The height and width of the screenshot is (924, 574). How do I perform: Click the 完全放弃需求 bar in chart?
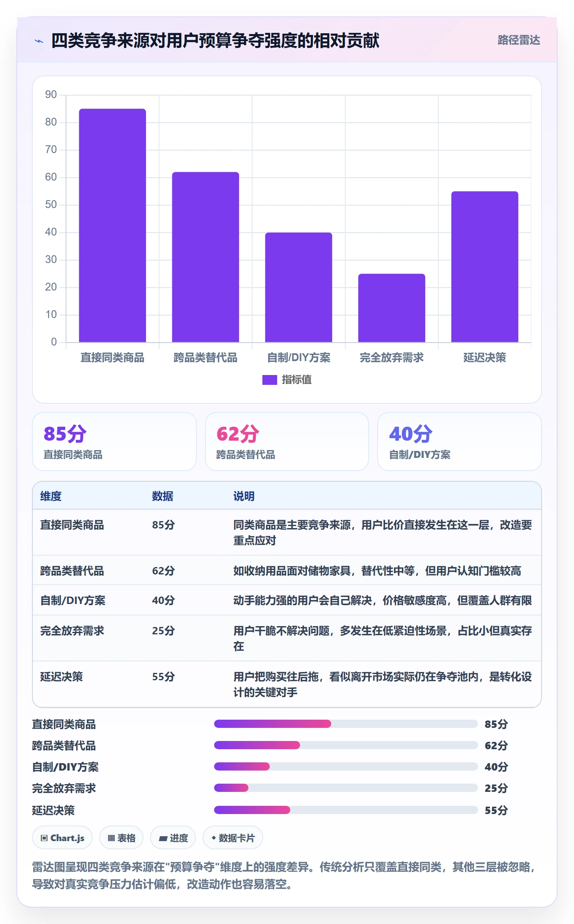(392, 308)
